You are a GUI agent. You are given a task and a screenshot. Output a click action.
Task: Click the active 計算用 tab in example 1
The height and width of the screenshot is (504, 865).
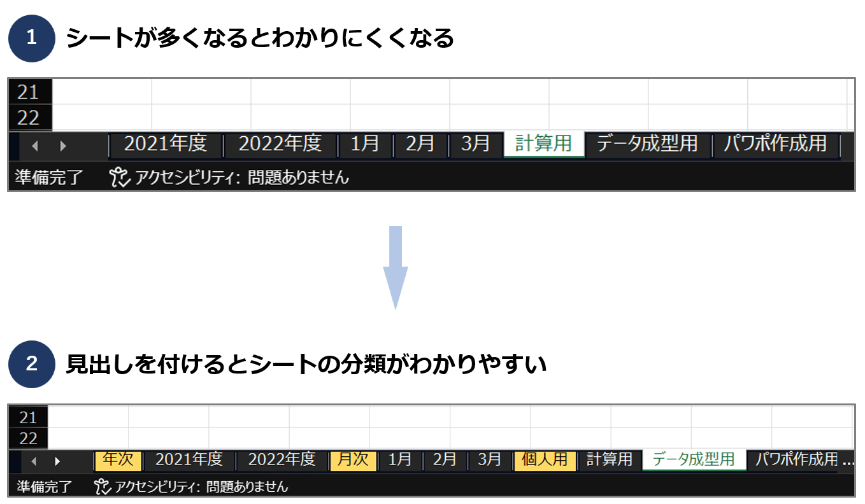coord(544,144)
